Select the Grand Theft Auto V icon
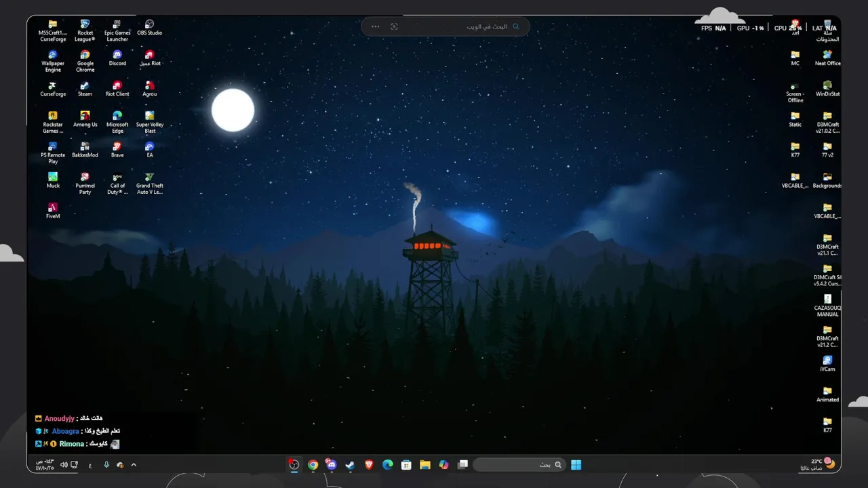 click(x=150, y=184)
